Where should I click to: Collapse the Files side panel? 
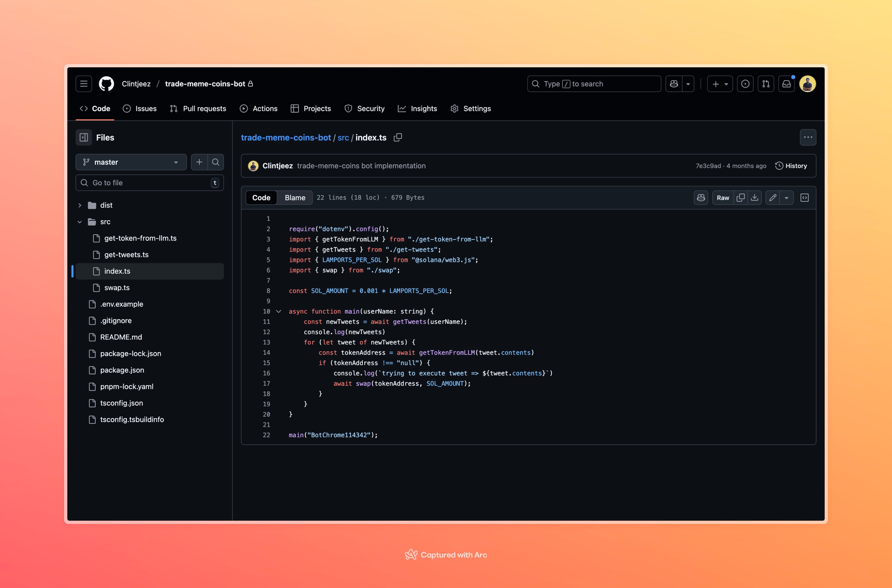tap(84, 138)
